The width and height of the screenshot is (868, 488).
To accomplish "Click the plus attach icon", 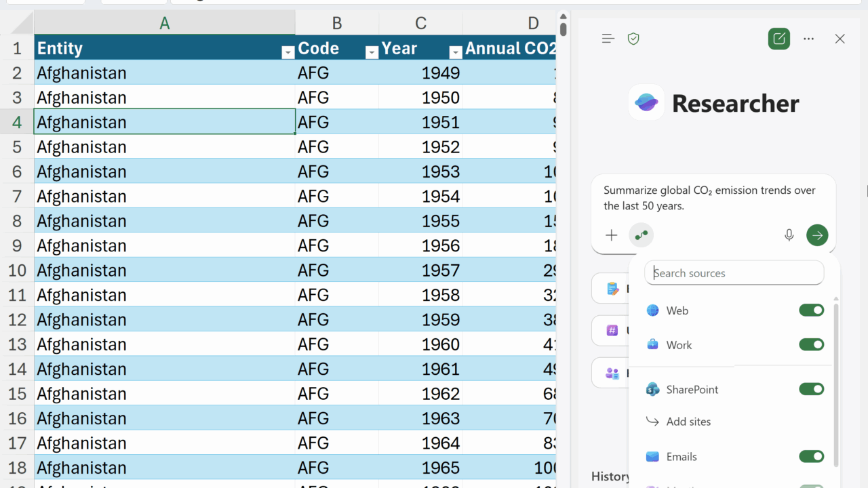I will pos(612,235).
